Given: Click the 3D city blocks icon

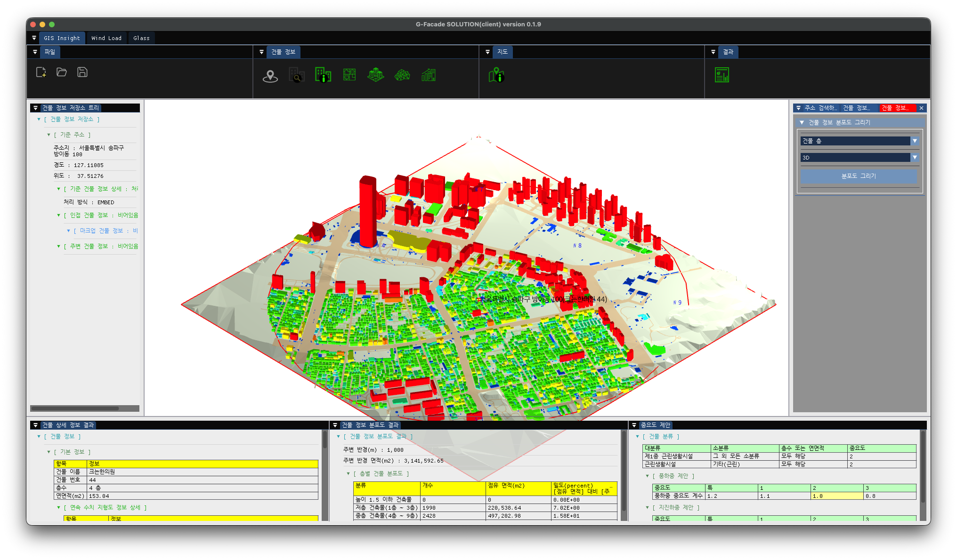Looking at the screenshot, I should pos(376,75).
